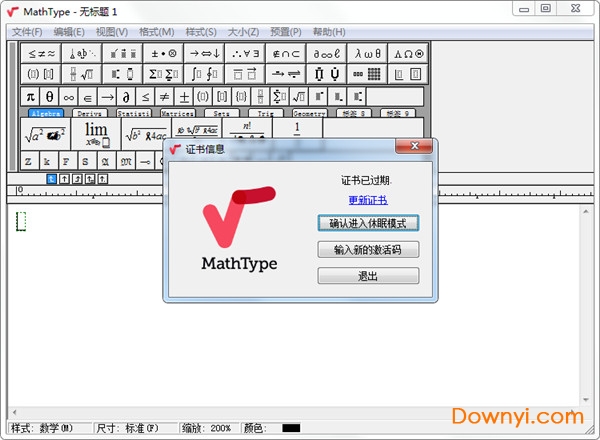Click the empty equation slot in editing area

(21, 222)
